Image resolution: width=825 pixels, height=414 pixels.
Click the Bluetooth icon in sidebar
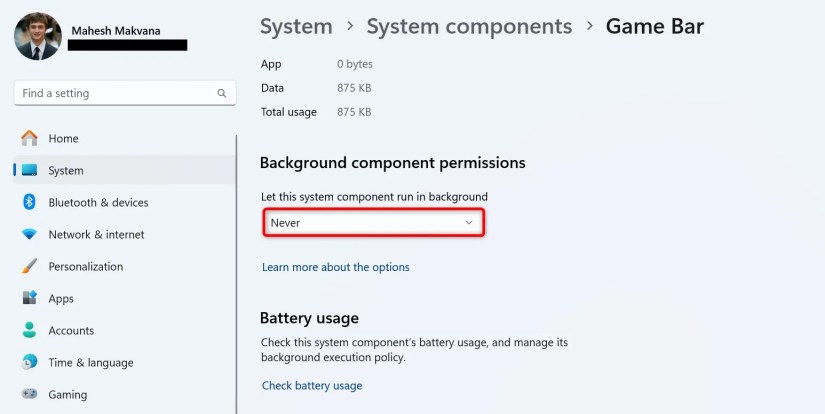click(29, 202)
